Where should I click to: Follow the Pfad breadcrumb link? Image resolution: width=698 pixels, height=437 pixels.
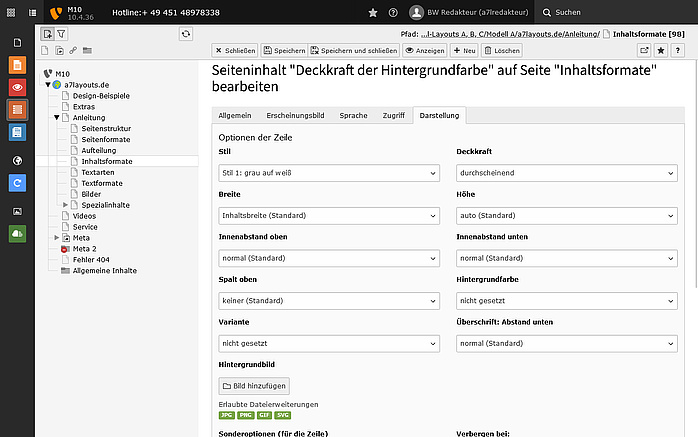tap(510, 34)
